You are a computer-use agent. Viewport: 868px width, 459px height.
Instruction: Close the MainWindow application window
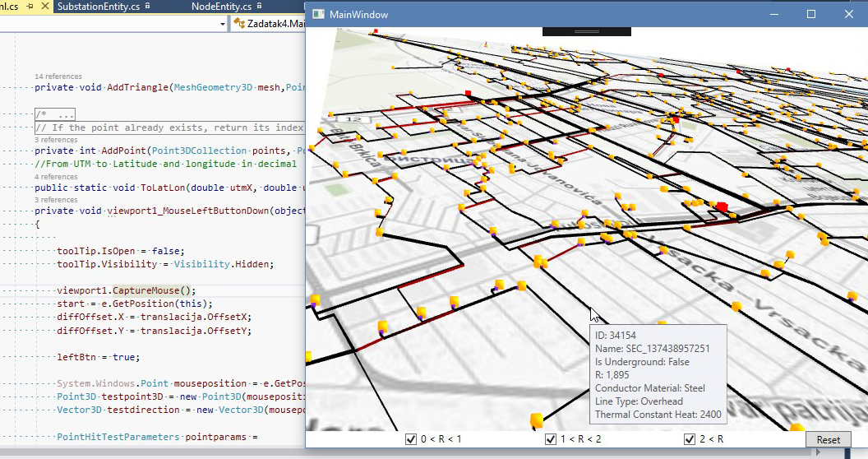[x=848, y=14]
